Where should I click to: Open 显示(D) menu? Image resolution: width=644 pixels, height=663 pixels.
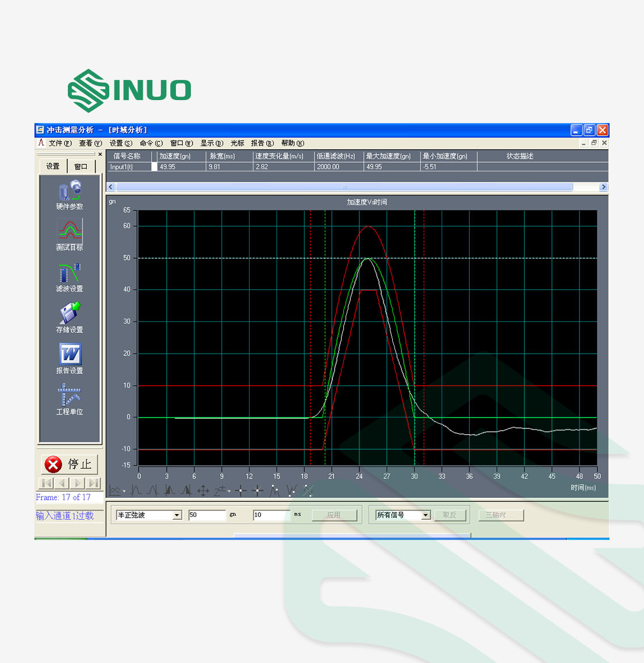212,143
